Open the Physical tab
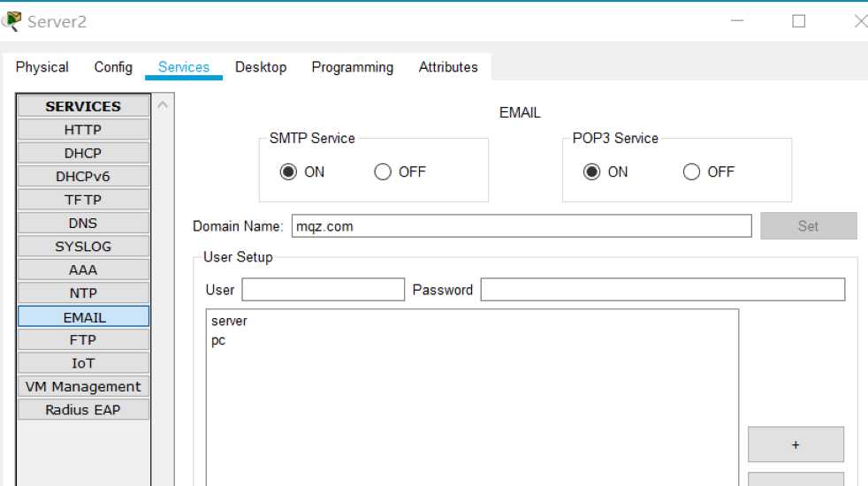 [42, 67]
